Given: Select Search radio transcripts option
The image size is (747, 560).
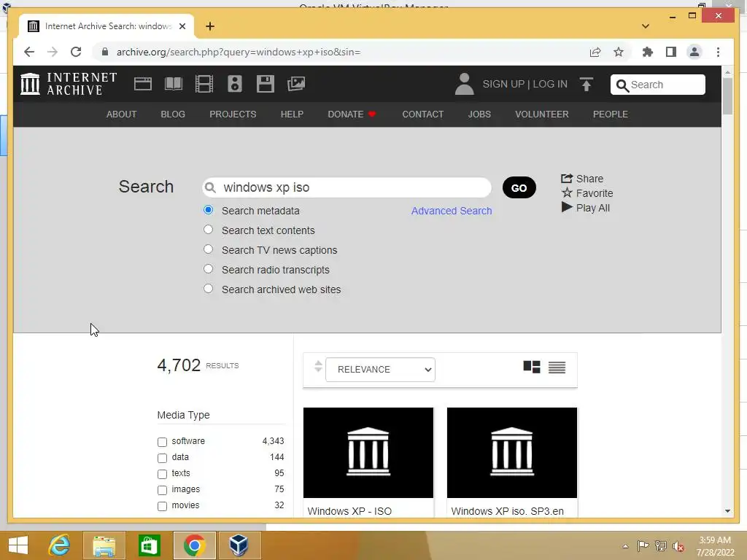Looking at the screenshot, I should click(x=208, y=268).
